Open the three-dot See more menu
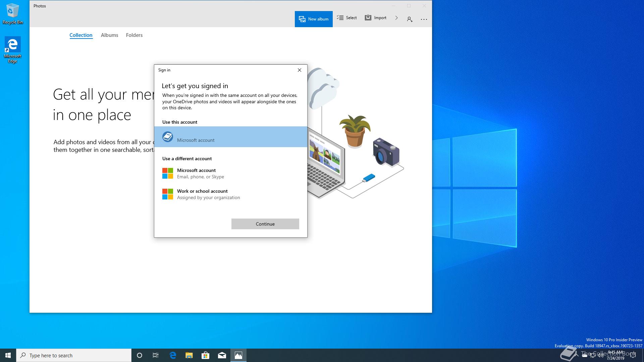 (424, 19)
